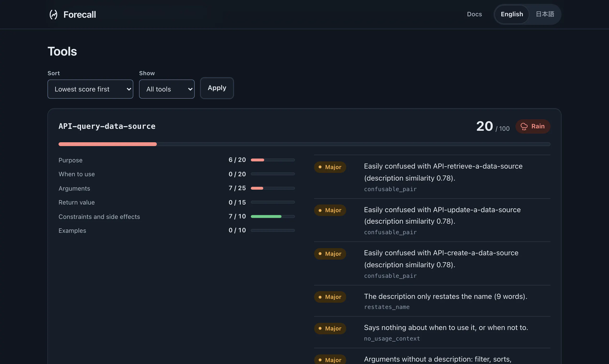Click the Show field label

147,73
